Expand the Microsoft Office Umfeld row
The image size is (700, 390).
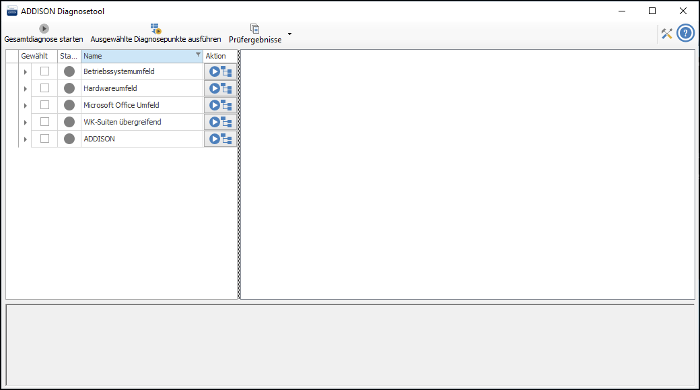click(25, 106)
